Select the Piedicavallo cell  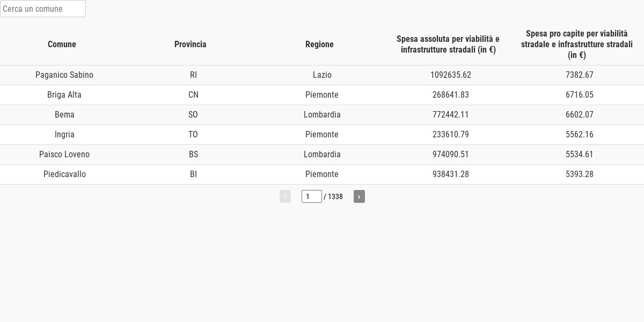point(64,174)
